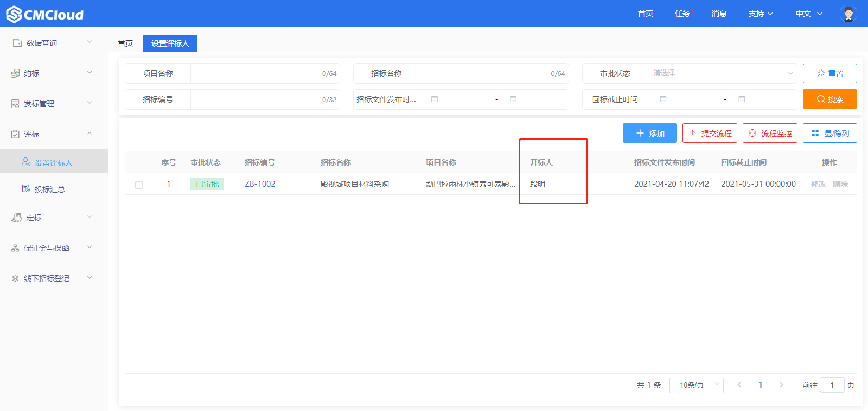Screen dimensions: 868x411
Task: Switch to the 设置评标人 tab
Action: pos(170,43)
